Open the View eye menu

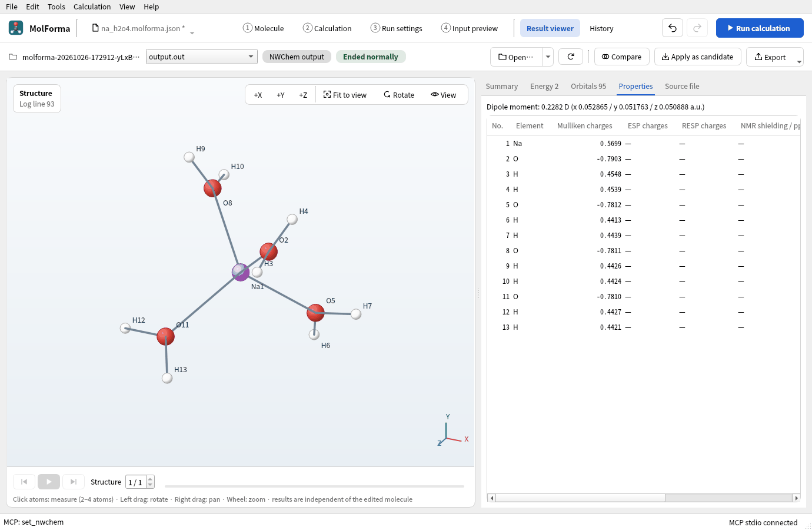pos(444,95)
